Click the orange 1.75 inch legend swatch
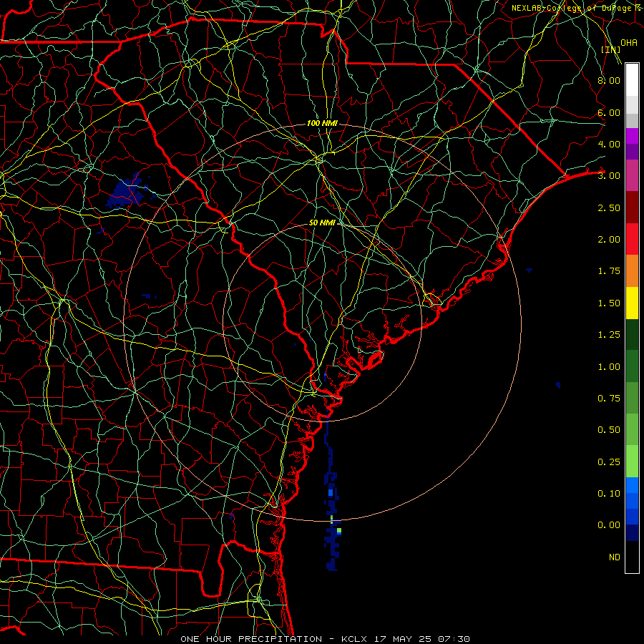This screenshot has width=644, height=644. pyautogui.click(x=632, y=271)
